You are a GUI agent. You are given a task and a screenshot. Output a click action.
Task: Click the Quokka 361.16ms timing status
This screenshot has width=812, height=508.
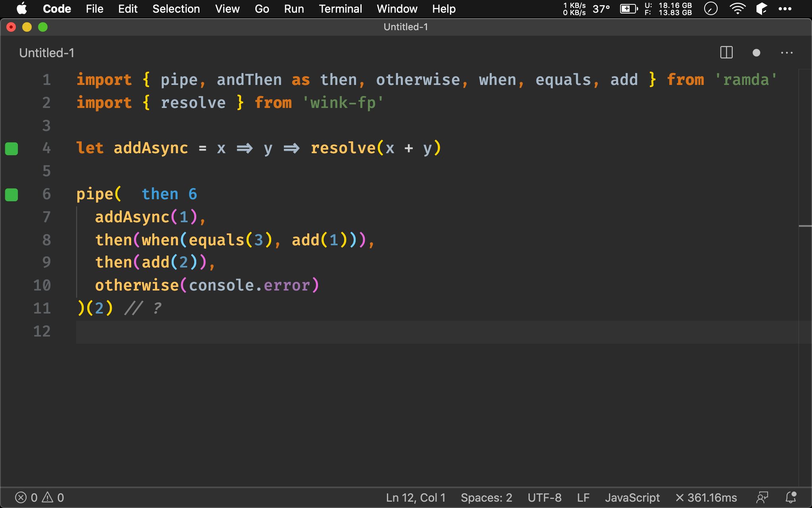pyautogui.click(x=706, y=497)
